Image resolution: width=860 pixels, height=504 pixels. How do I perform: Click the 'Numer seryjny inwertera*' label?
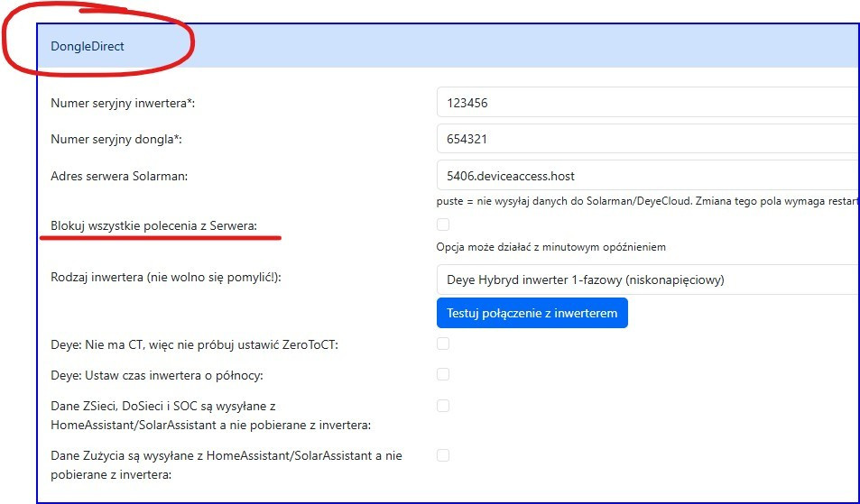(123, 104)
